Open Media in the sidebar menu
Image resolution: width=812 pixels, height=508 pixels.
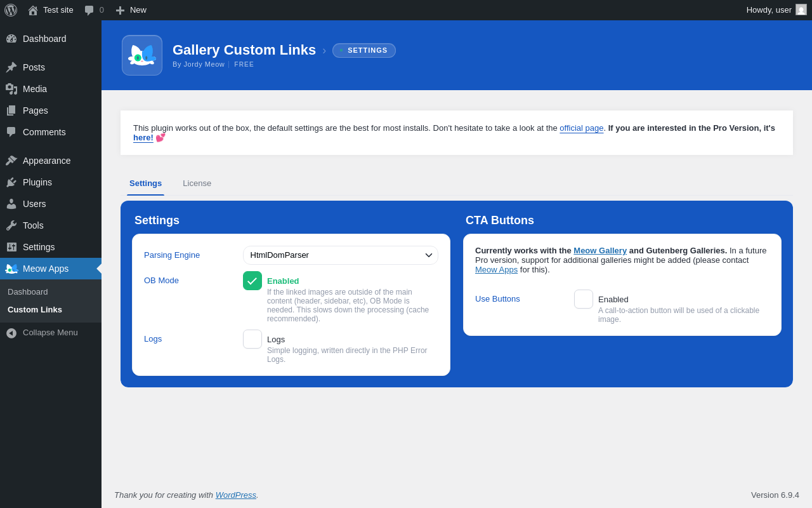pos(51,89)
